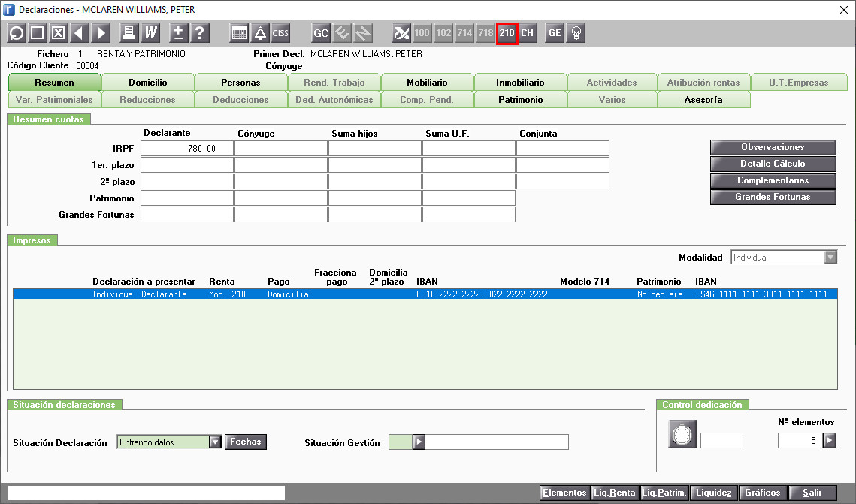Go to previous record with left arrow
The height and width of the screenshot is (504, 856).
(x=80, y=33)
